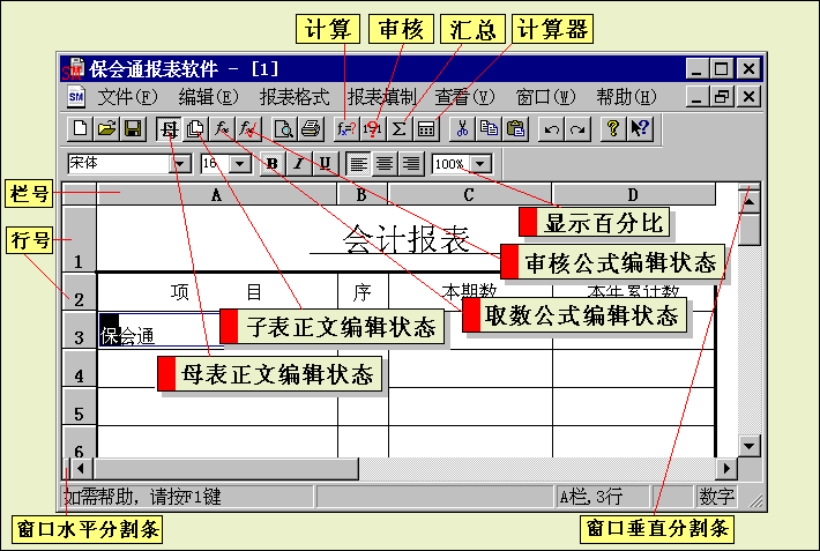The width and height of the screenshot is (820, 551).
Task: Switch to 母表 text editing mode
Action: point(169,129)
